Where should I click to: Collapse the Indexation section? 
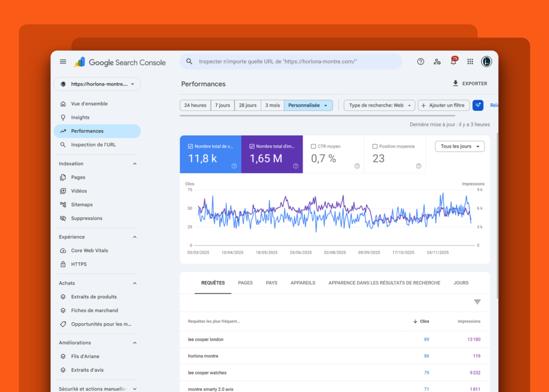click(135, 164)
